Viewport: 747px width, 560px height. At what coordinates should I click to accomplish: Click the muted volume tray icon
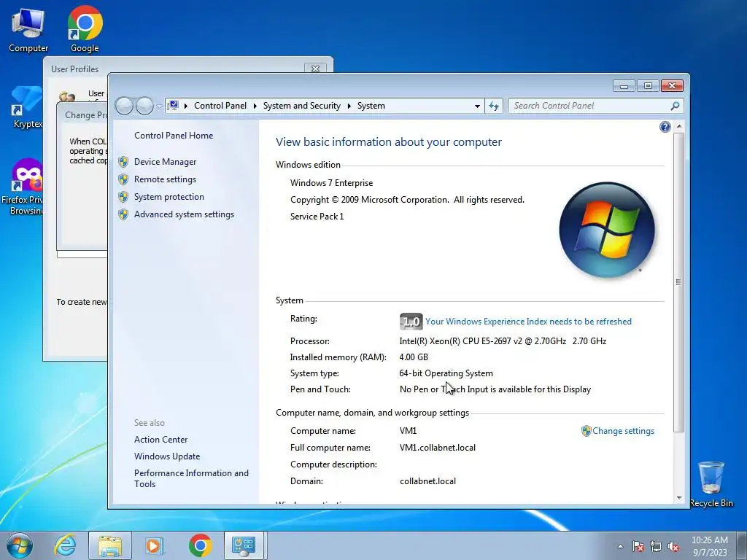(673, 546)
